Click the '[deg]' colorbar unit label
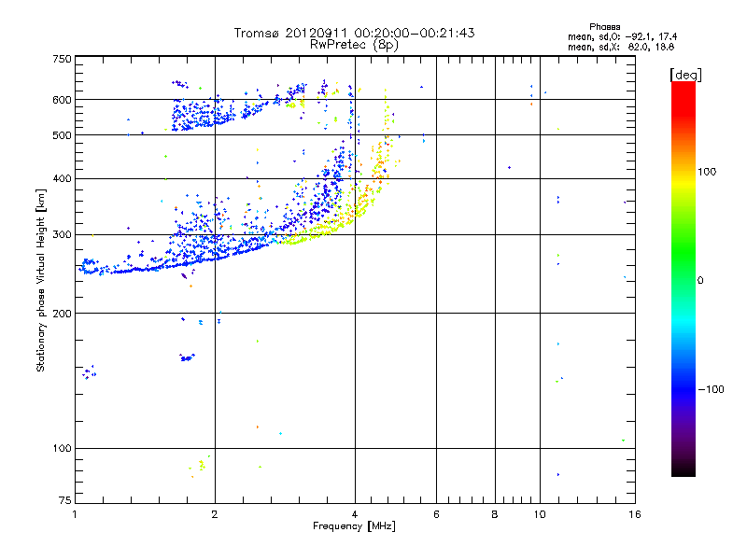The height and width of the screenshot is (560, 747). tap(685, 75)
